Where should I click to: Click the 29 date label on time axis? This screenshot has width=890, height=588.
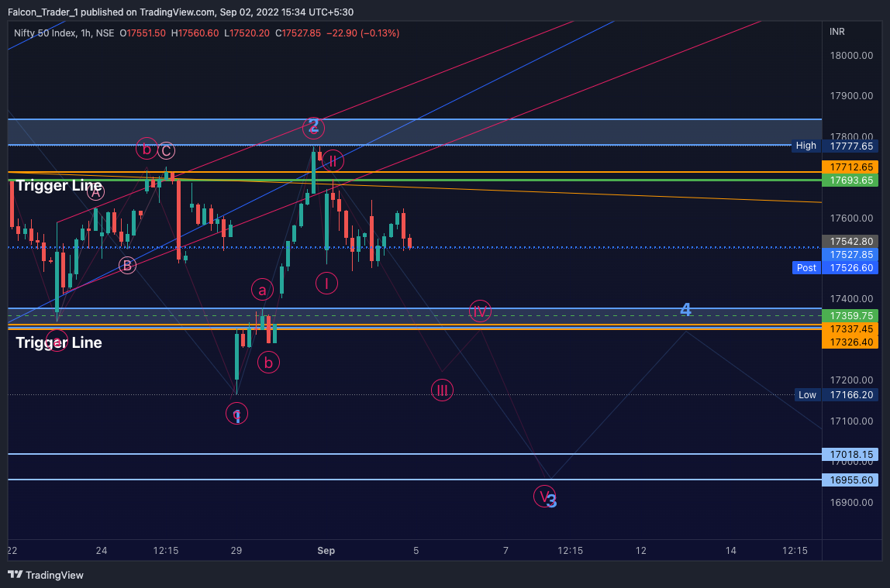pyautogui.click(x=236, y=551)
